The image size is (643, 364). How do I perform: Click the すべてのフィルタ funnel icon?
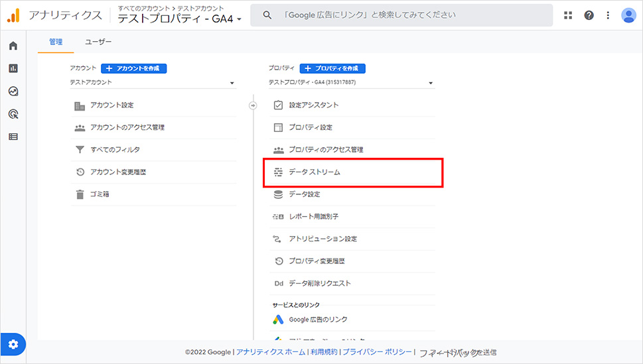[x=80, y=150]
